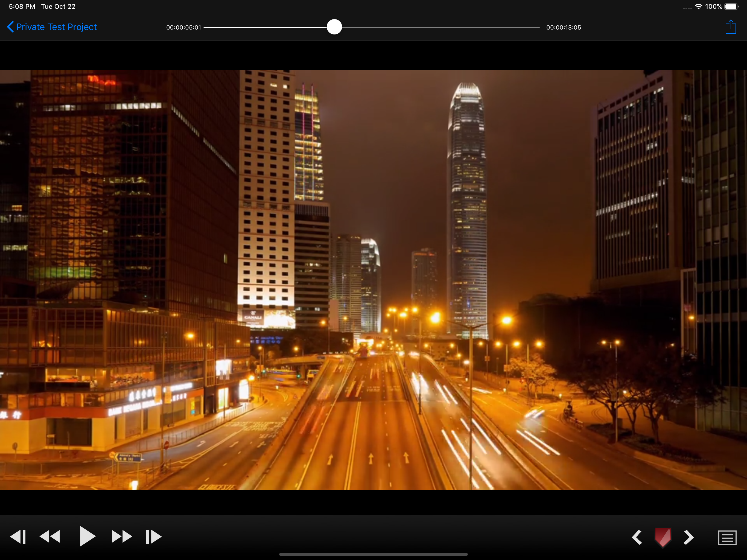Tap the duration timecode 00:00:13:05

pyautogui.click(x=564, y=27)
